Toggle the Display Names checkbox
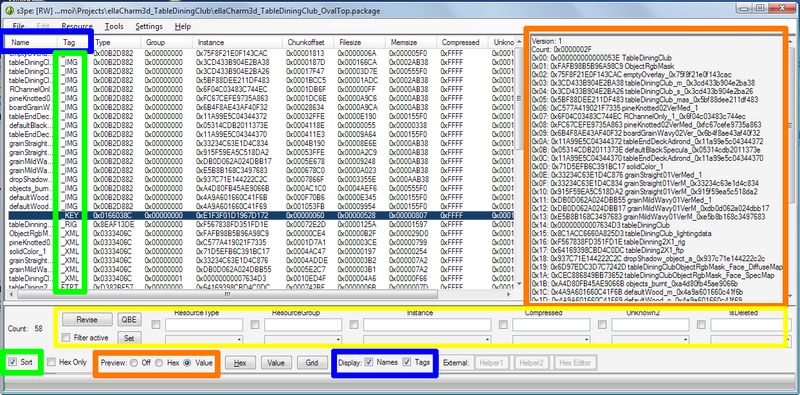800x395 pixels. tap(369, 362)
